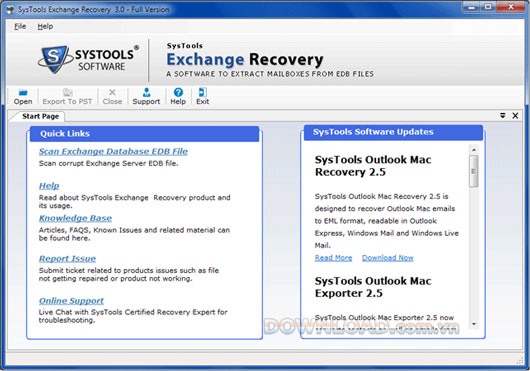Click the Quick Links panel header
The height and width of the screenshot is (371, 530).
(x=144, y=134)
